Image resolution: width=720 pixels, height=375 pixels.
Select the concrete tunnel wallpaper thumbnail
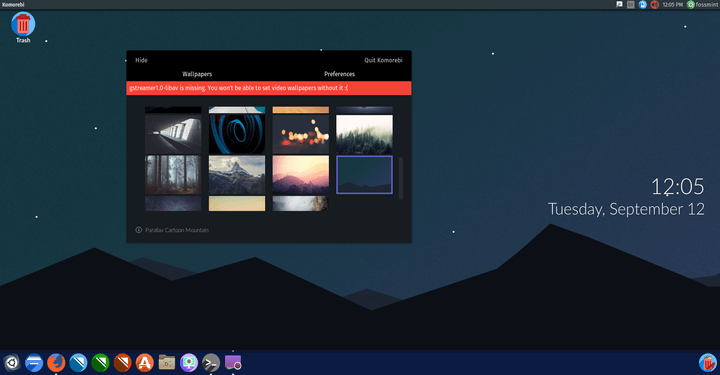click(x=173, y=134)
